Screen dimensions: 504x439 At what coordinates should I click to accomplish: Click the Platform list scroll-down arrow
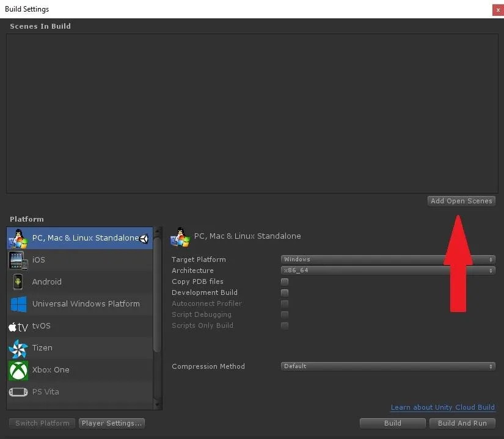coord(158,405)
